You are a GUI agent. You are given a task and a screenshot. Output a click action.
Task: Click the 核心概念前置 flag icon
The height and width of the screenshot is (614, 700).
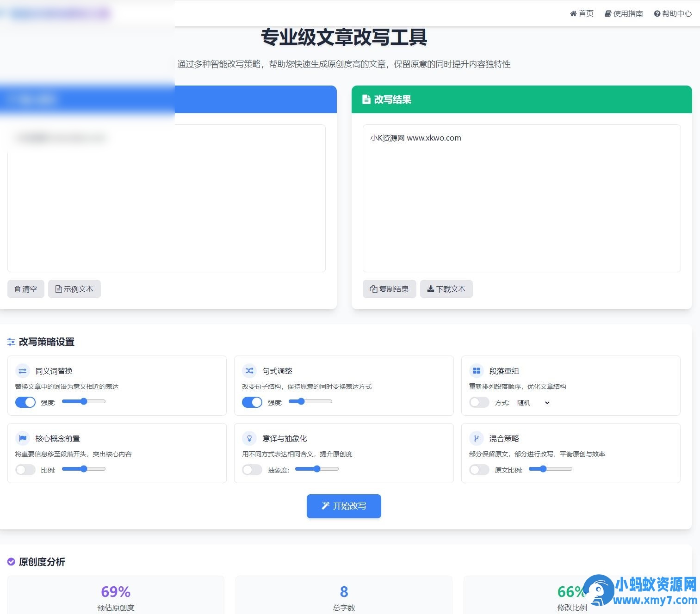pyautogui.click(x=23, y=438)
